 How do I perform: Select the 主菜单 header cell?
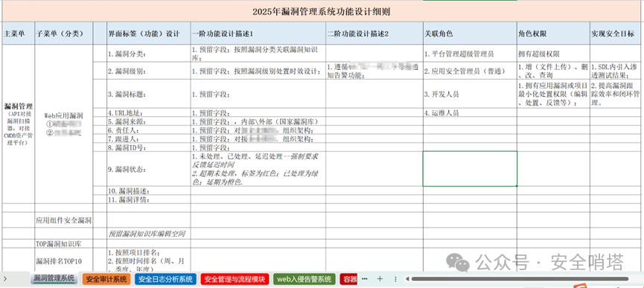(19, 33)
